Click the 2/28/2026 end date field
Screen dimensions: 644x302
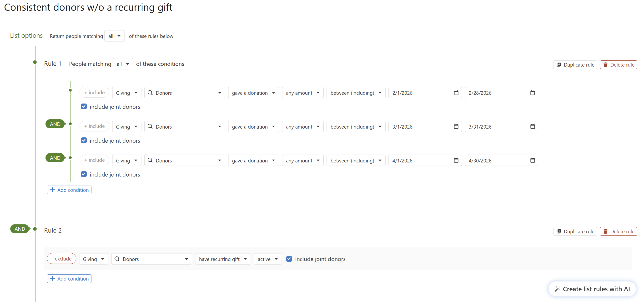502,93
